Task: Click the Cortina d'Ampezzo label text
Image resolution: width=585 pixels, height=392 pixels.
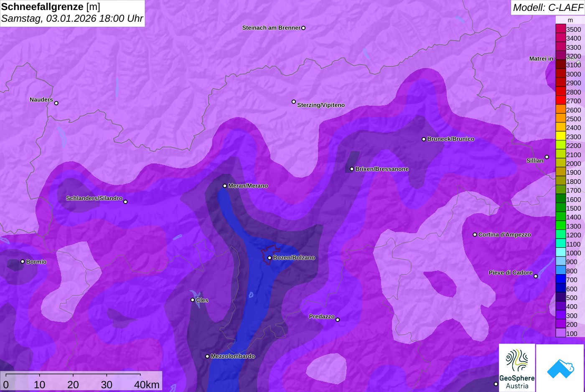Action: click(x=505, y=234)
